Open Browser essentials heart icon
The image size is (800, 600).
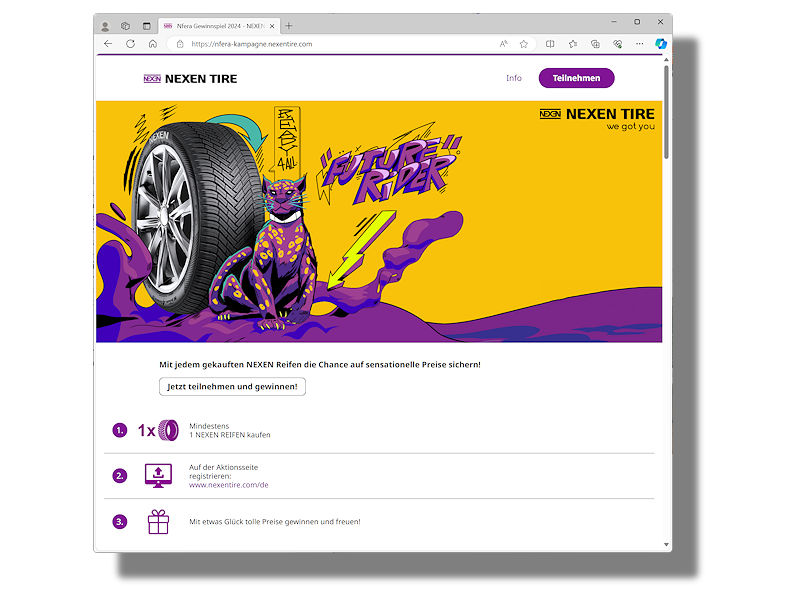pyautogui.click(x=618, y=44)
